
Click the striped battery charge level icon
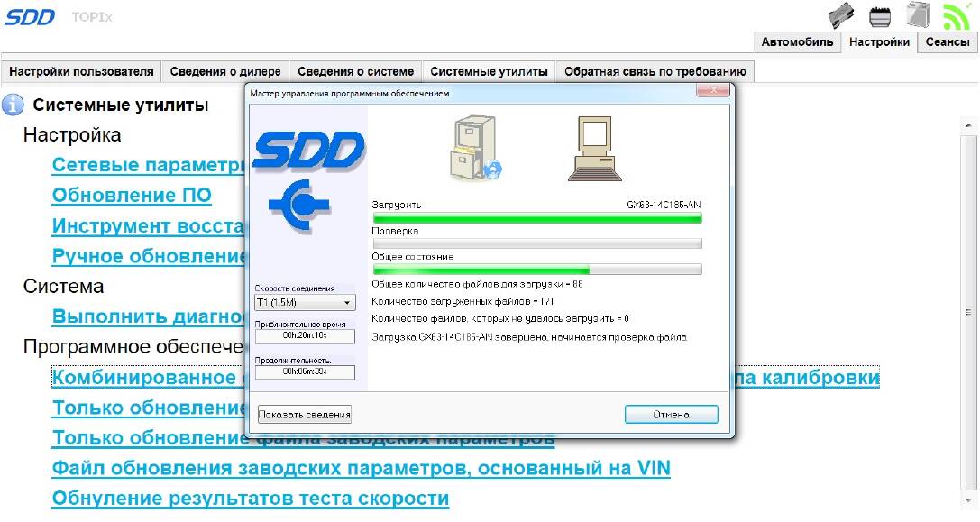(879, 16)
